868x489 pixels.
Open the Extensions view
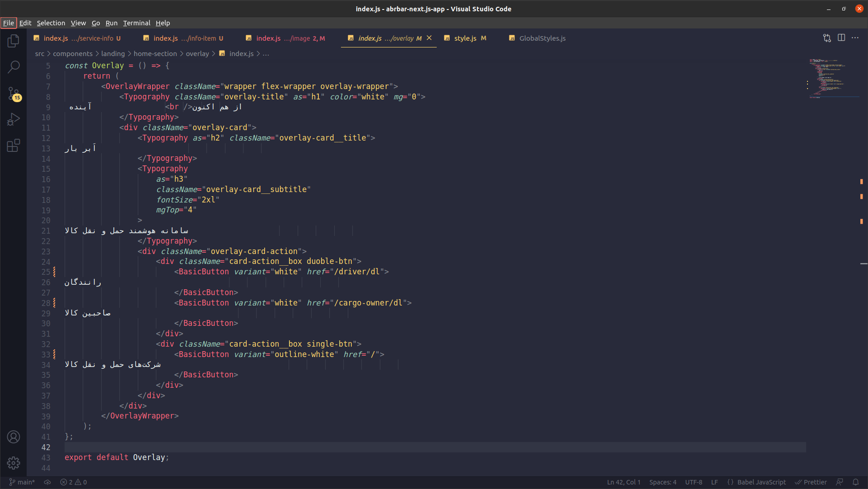click(13, 145)
